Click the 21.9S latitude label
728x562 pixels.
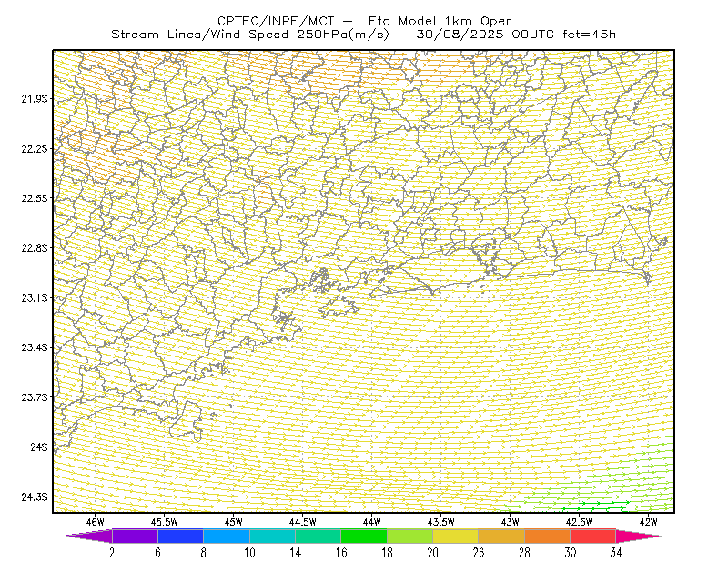(x=35, y=99)
